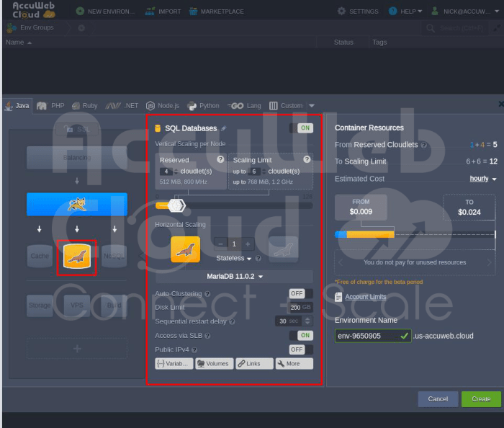This screenshot has height=428, width=504.
Task: Switch to the Node.js tab
Action: (162, 105)
